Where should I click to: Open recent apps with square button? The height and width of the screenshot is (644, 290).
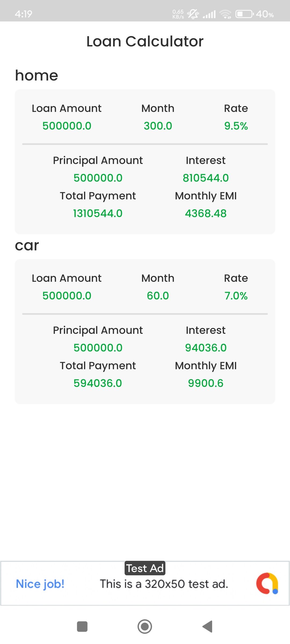click(82, 627)
